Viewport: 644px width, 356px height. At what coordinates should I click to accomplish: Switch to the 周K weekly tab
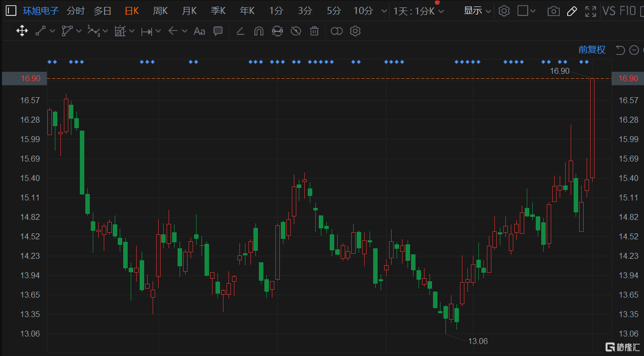160,11
